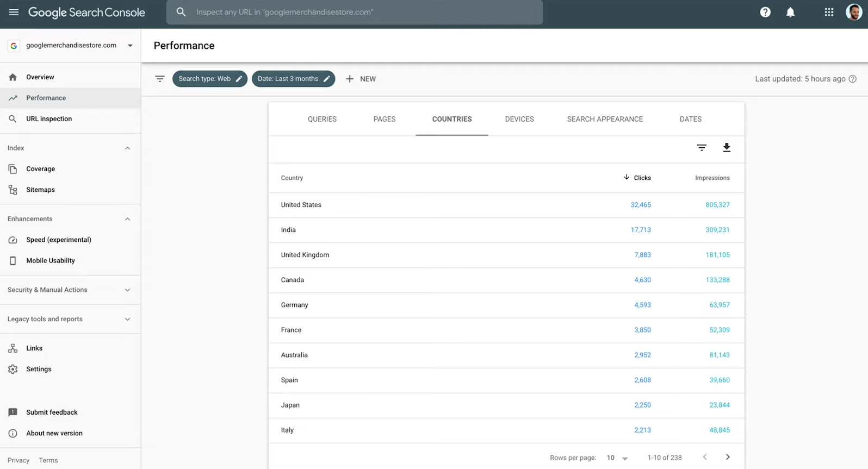Click the Coverage pages icon

point(13,169)
